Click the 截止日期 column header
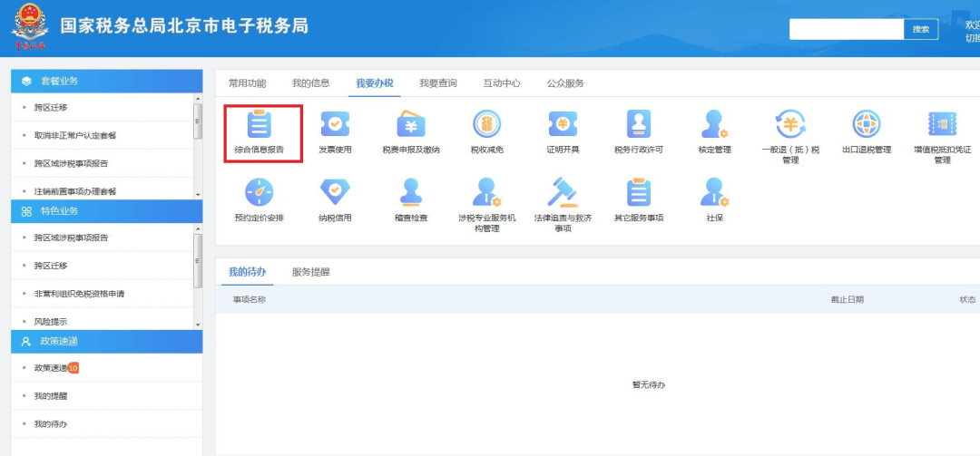Image resolution: width=980 pixels, height=456 pixels. coord(847,300)
